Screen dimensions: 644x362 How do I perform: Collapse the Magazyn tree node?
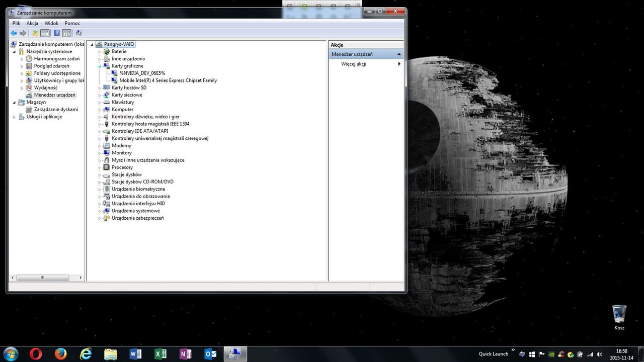pyautogui.click(x=14, y=102)
